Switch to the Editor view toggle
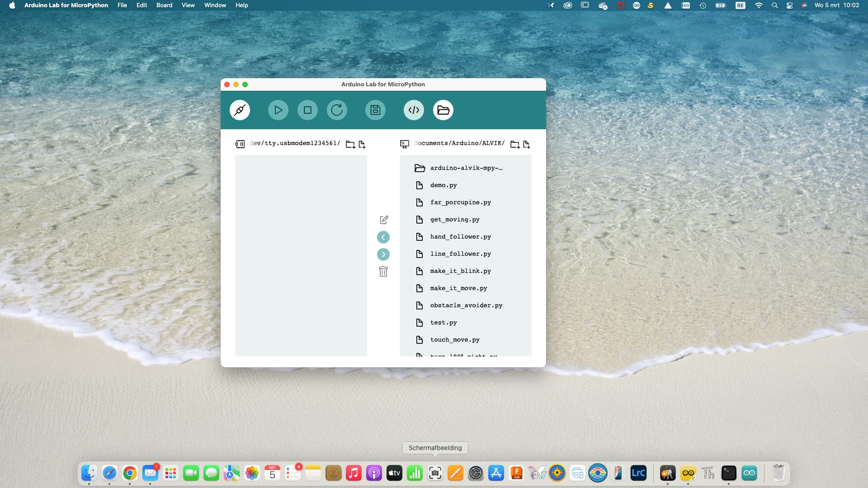This screenshot has height=488, width=868. (x=414, y=110)
